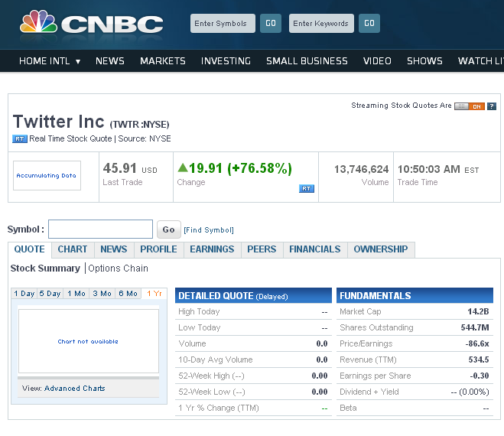This screenshot has height=436, width=504.
Task: Select the SHOWS menu item
Action: [424, 60]
